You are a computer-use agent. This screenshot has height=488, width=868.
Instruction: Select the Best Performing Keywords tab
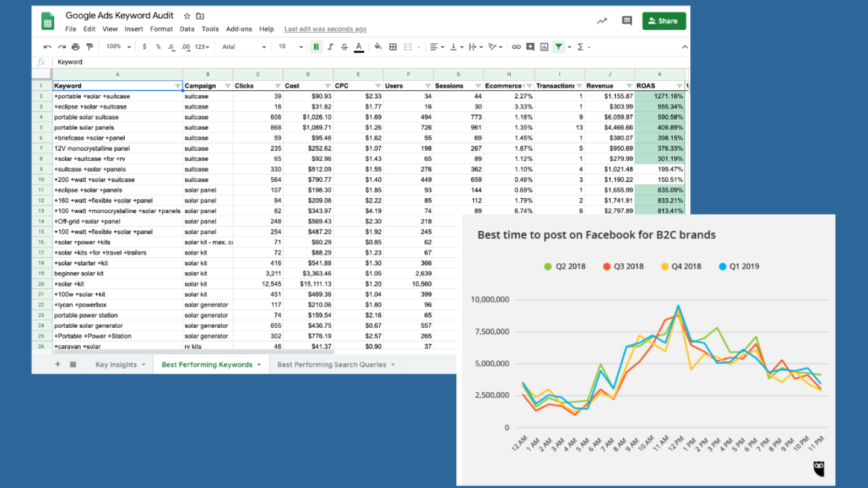[x=211, y=364]
